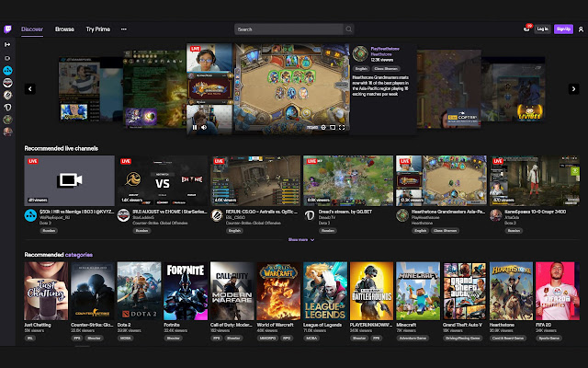This screenshot has height=368, width=588.
Task: Open the FIFA 20 category cover
Action: [x=558, y=291]
